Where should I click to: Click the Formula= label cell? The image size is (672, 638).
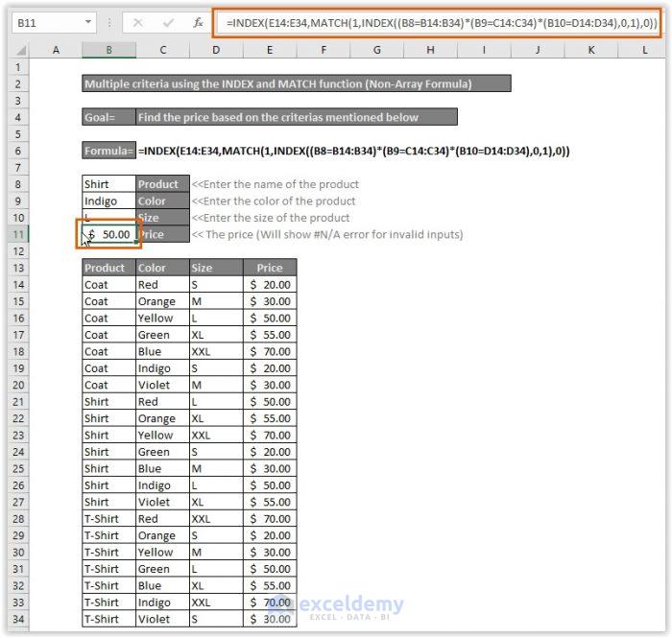coord(108,151)
